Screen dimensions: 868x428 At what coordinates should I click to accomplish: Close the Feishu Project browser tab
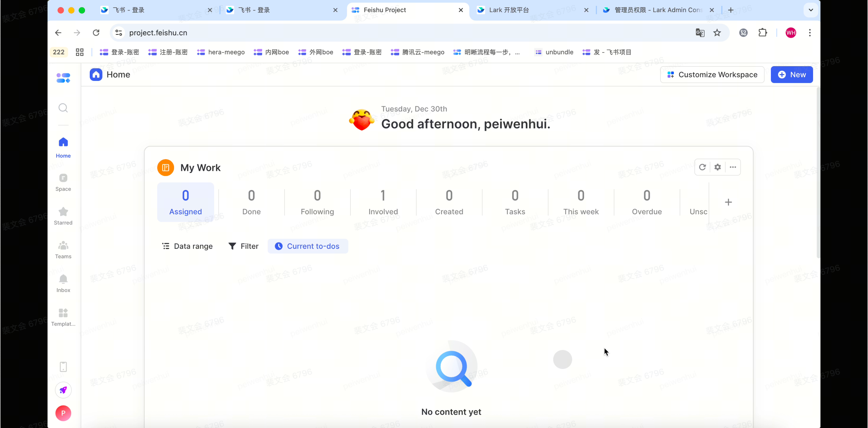tap(461, 10)
